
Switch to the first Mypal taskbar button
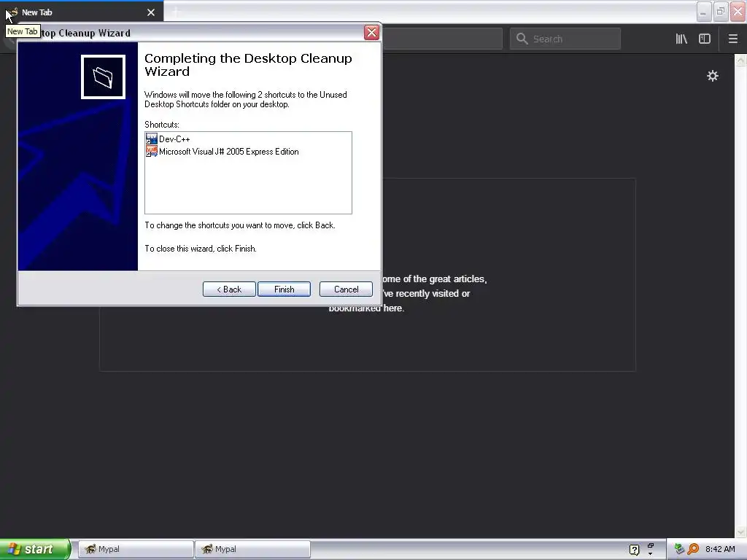pos(136,549)
